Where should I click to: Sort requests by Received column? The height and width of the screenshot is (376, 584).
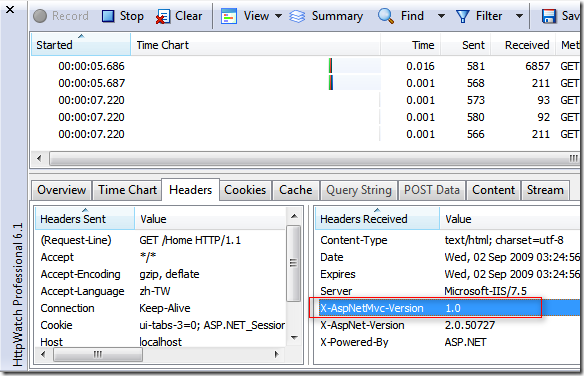[523, 45]
